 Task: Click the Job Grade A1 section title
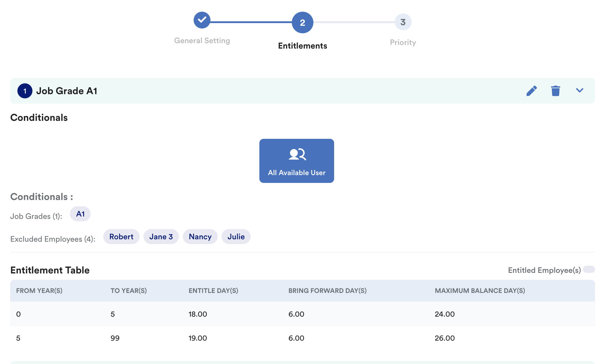[67, 91]
